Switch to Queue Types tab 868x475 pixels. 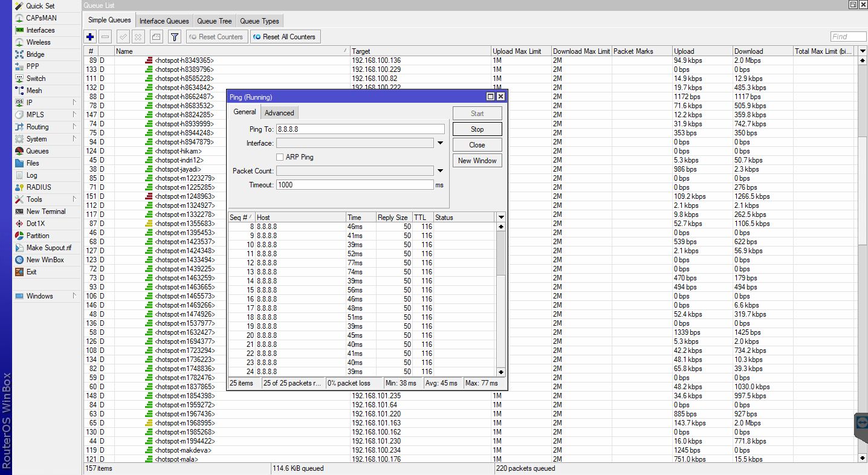coord(259,21)
